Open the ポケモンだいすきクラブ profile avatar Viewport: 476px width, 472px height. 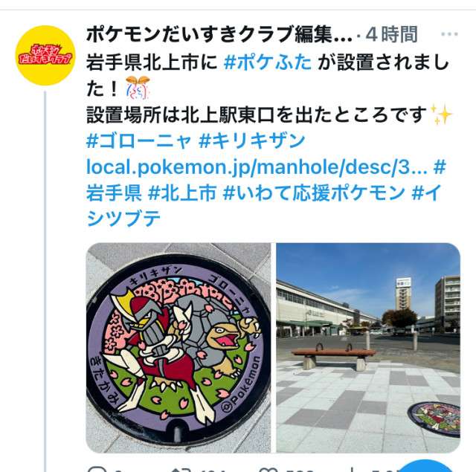click(x=45, y=56)
